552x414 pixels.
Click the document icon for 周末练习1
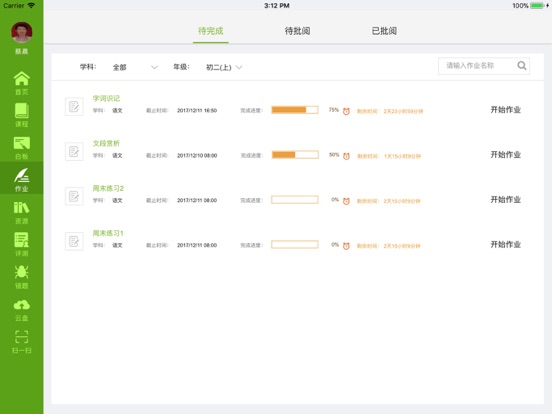74,241
